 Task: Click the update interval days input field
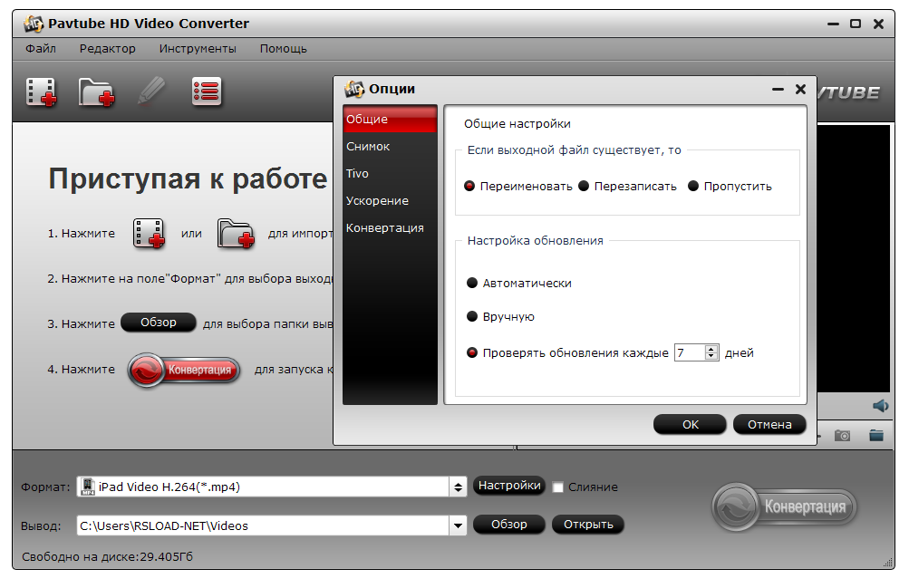[690, 352]
